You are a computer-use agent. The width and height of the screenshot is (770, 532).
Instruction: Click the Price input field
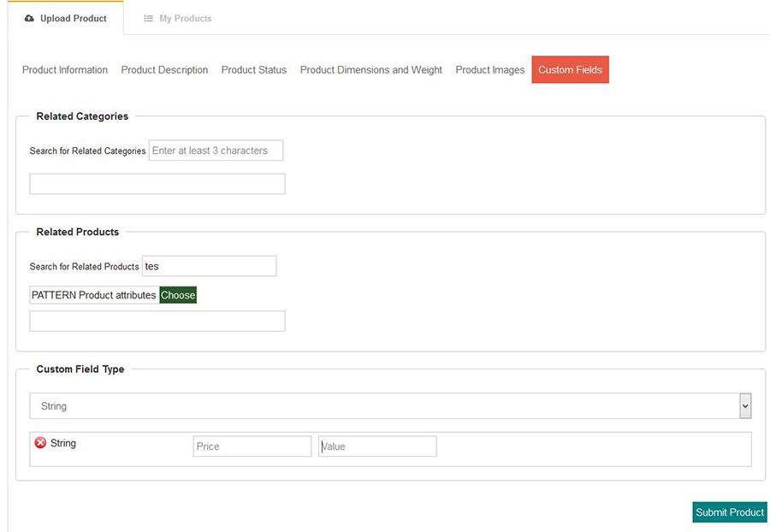pos(252,446)
